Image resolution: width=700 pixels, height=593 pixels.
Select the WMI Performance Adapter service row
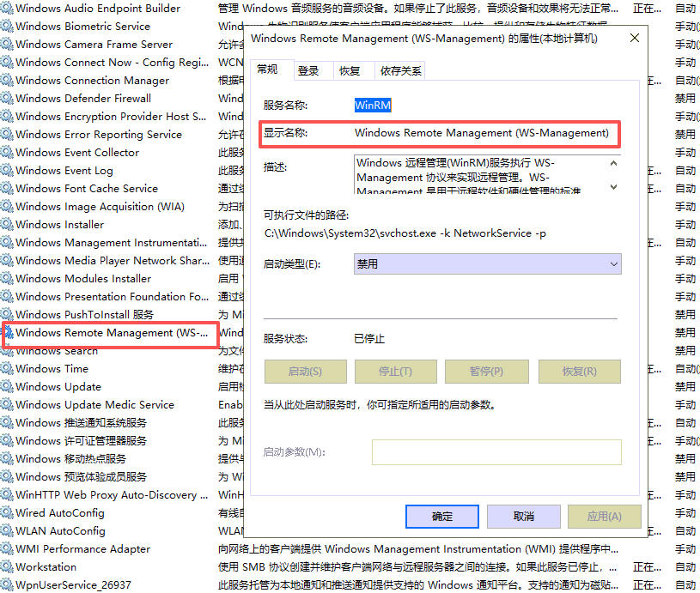tap(82, 549)
